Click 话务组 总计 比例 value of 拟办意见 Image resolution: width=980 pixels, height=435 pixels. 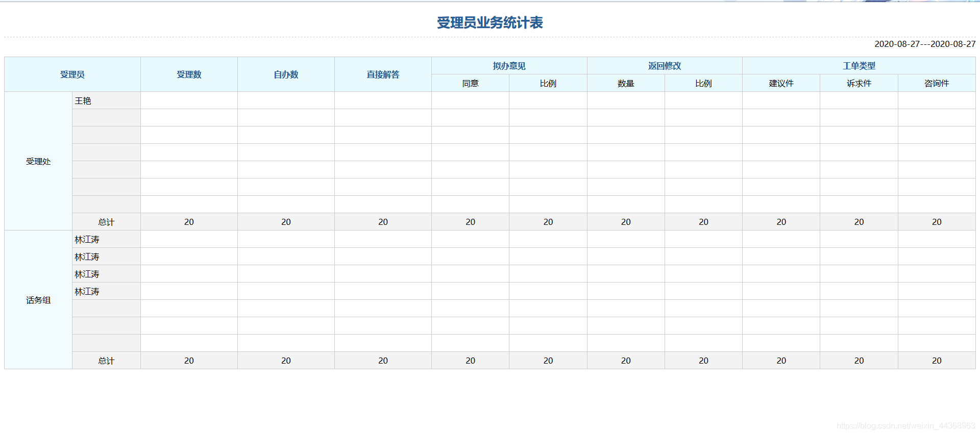click(548, 361)
